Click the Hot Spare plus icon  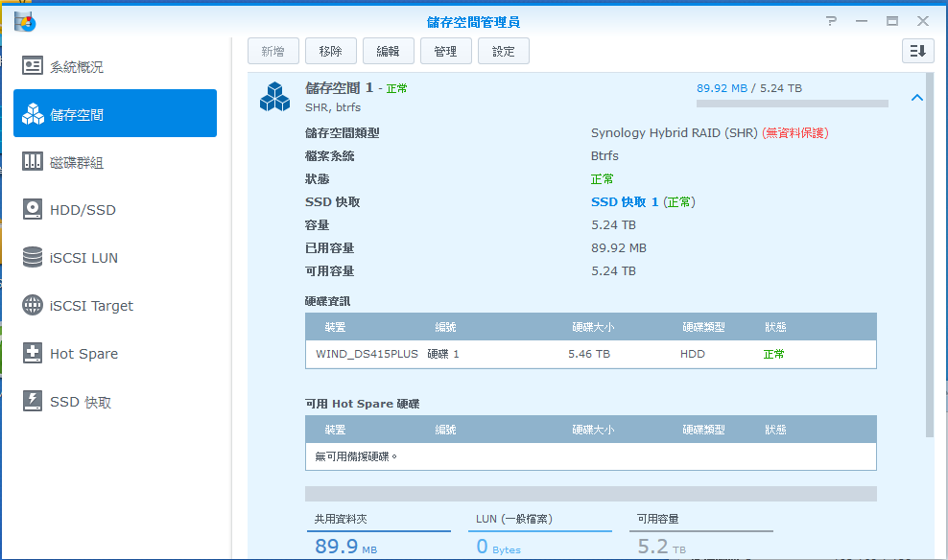pos(33,353)
